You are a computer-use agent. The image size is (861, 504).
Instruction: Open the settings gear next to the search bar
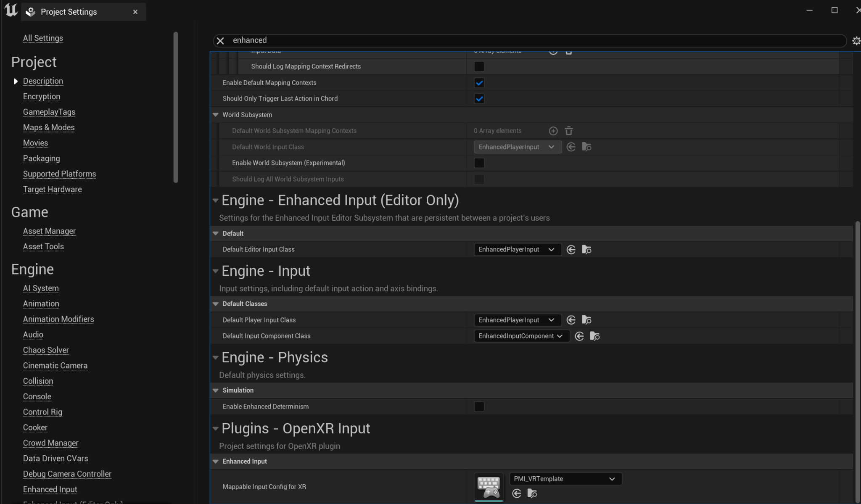(x=856, y=41)
